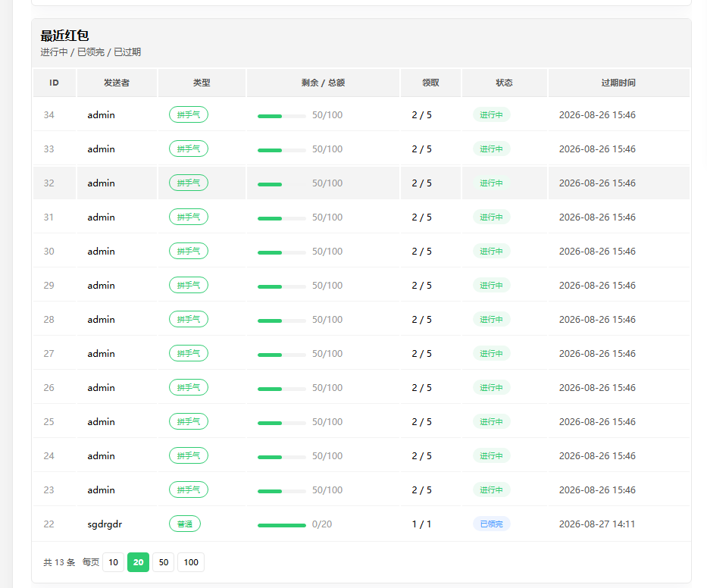Screen dimensions: 707x588
Task: Click the 拼手气 badge in row 26
Action: (x=189, y=387)
